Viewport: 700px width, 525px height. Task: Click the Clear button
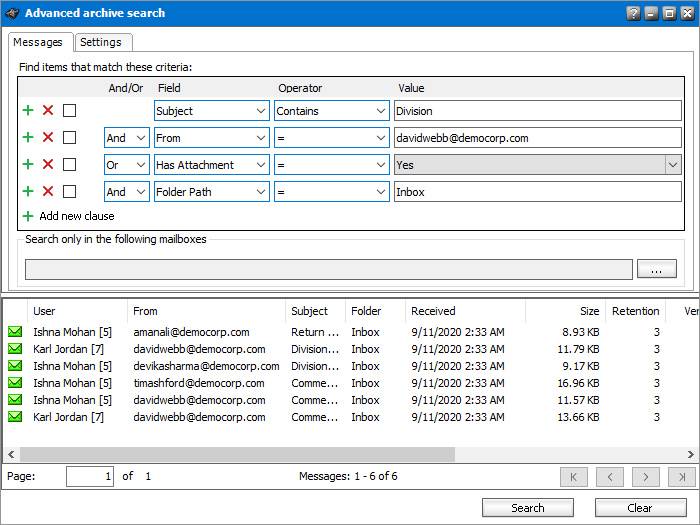(x=640, y=508)
